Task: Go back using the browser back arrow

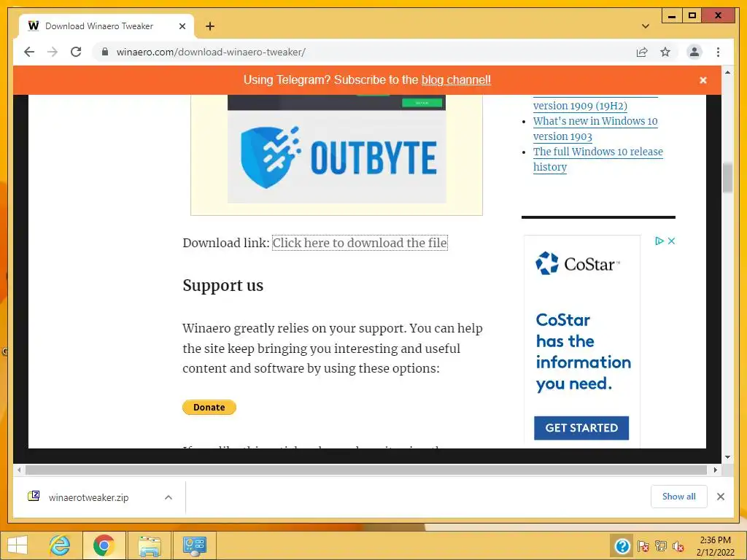Action: [29, 52]
